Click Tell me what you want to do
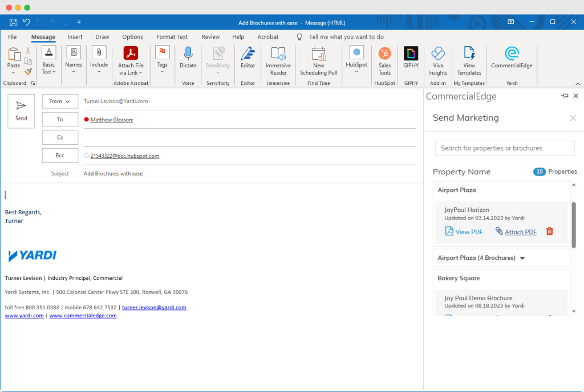The height and width of the screenshot is (392, 584). click(346, 37)
